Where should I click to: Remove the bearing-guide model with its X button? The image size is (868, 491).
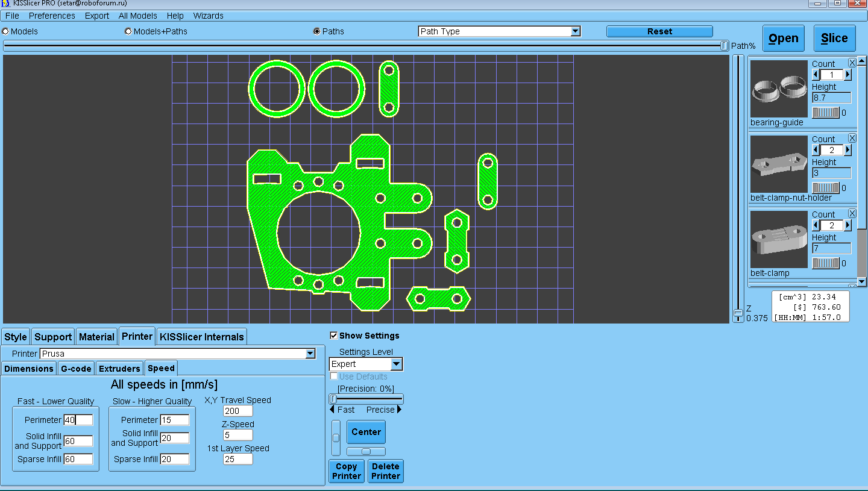[x=852, y=63]
